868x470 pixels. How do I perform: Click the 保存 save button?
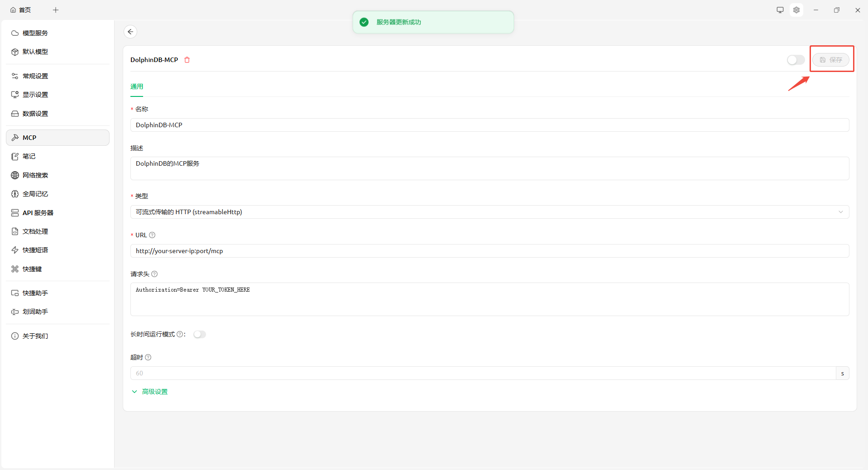(831, 60)
